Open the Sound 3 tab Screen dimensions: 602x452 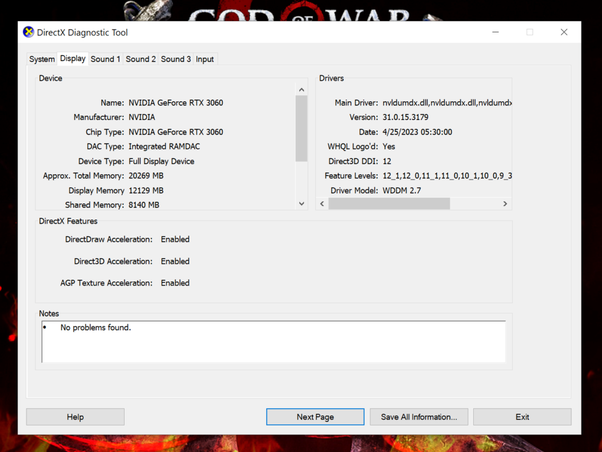[x=175, y=59]
